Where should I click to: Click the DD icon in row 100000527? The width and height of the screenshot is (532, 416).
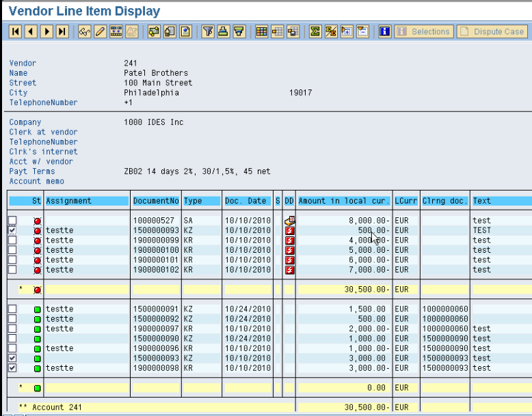click(290, 221)
